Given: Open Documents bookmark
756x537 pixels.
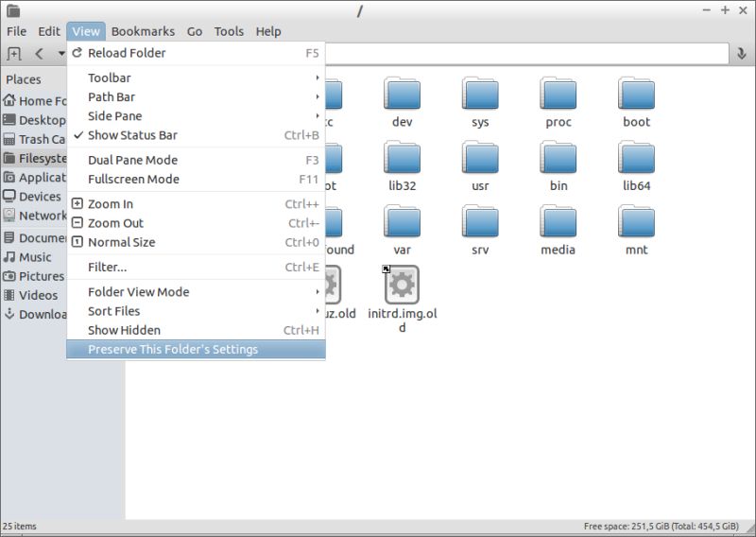Looking at the screenshot, I should [35, 238].
